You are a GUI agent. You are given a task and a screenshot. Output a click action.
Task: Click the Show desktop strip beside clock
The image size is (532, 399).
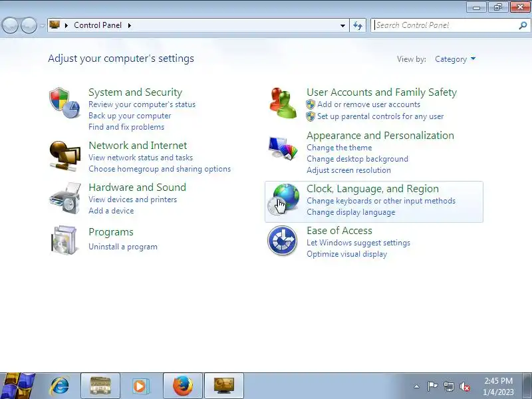point(528,386)
